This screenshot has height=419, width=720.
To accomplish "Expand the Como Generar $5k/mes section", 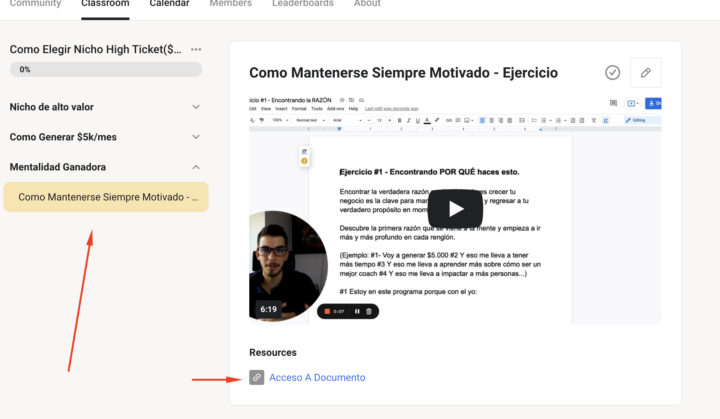I will (x=196, y=137).
